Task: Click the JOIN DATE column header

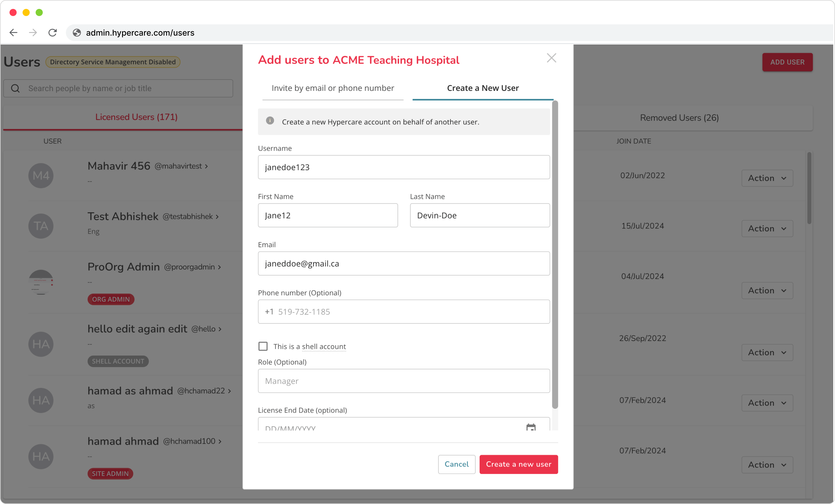Action: (633, 141)
